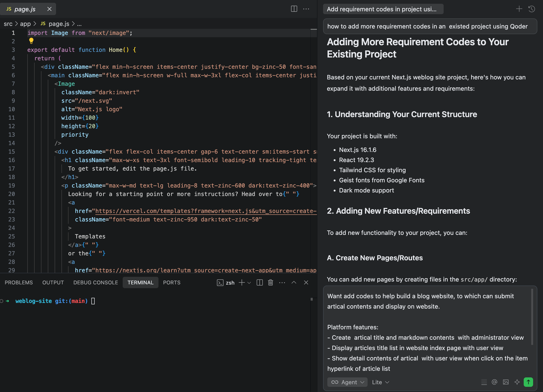This screenshot has height=392, width=543.
Task: Split the editor to the right
Action: [x=294, y=9]
